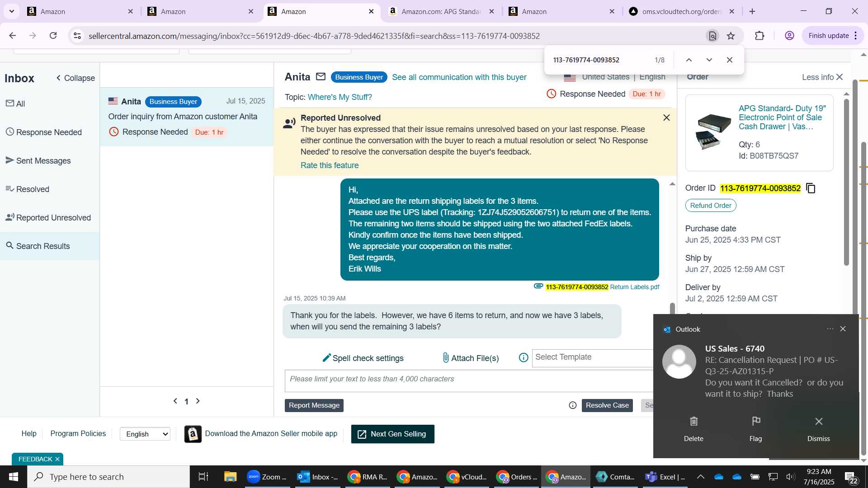868x488 pixels.
Task: Open All messages folder
Action: [x=15, y=103]
